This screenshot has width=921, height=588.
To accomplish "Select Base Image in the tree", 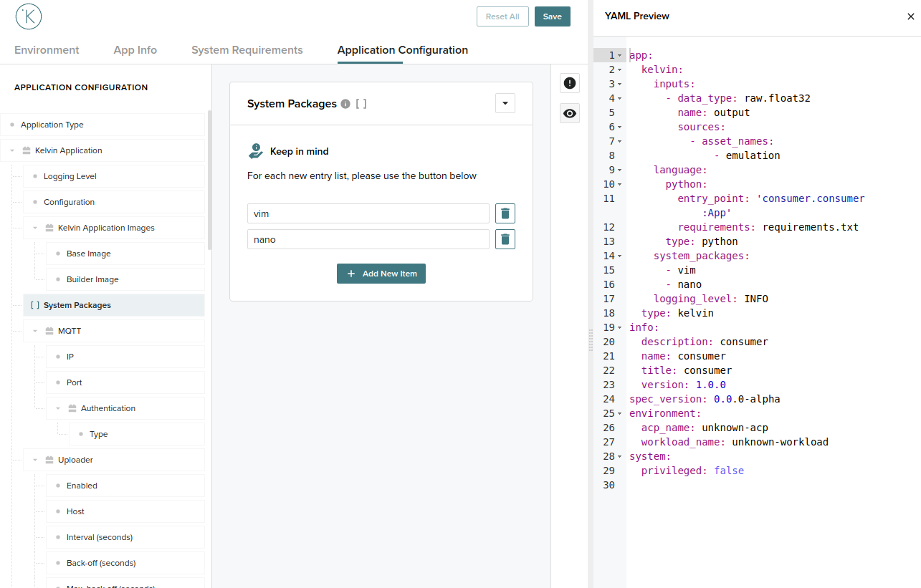I will (x=125, y=254).
